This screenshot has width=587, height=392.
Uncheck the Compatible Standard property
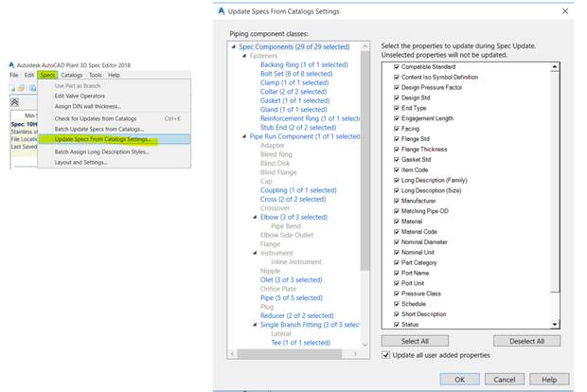click(x=396, y=67)
